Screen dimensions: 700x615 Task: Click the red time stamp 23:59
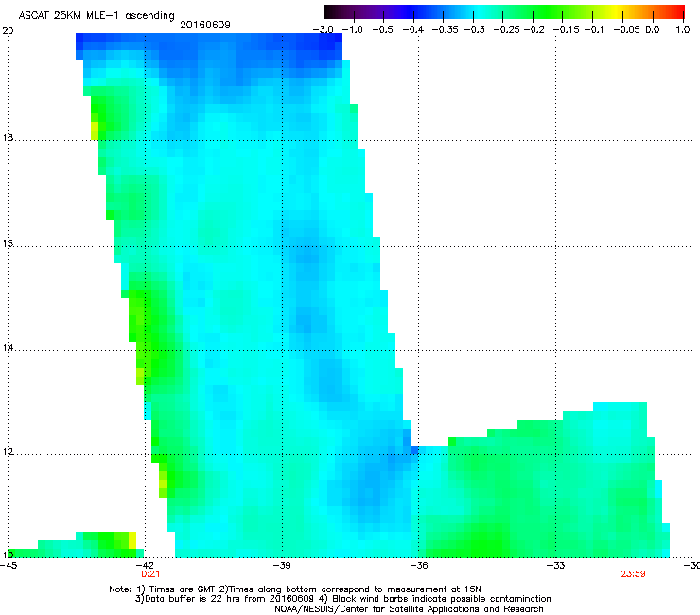point(633,574)
